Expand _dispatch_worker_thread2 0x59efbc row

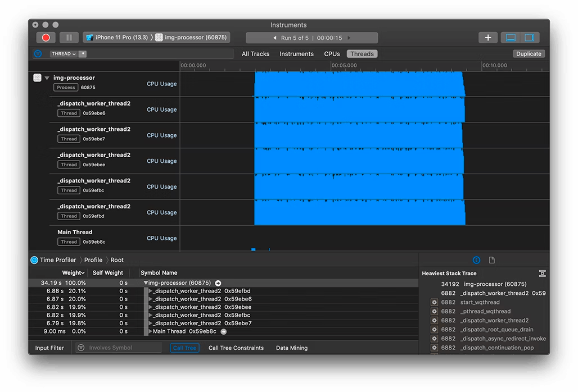pyautogui.click(x=150, y=315)
